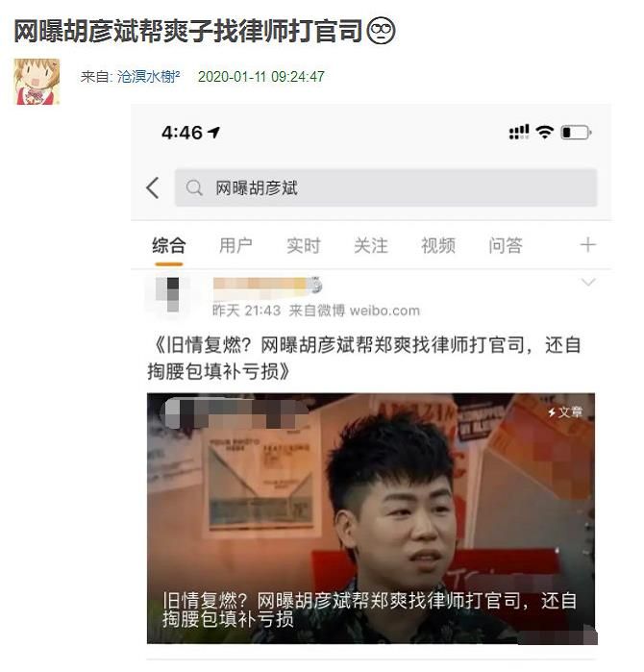
Task: Open user profile link 沧溟水榭
Action: click(148, 77)
